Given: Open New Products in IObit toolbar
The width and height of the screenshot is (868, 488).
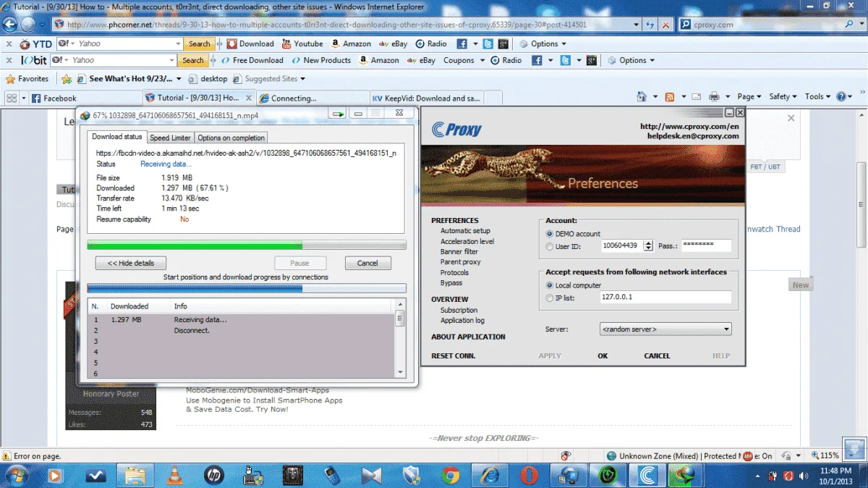Looking at the screenshot, I should coord(321,60).
